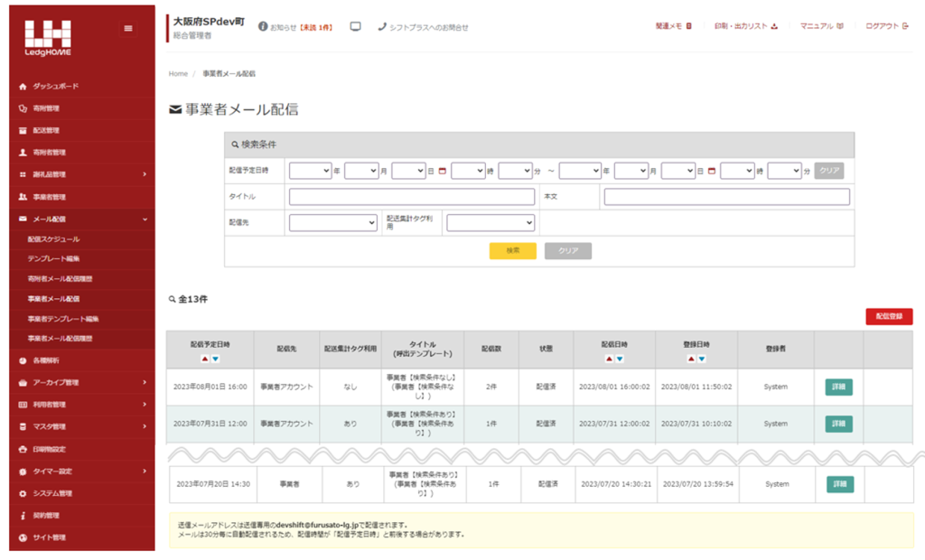Open the second calendar date picker icon
This screenshot has height=560, width=925.
[712, 170]
